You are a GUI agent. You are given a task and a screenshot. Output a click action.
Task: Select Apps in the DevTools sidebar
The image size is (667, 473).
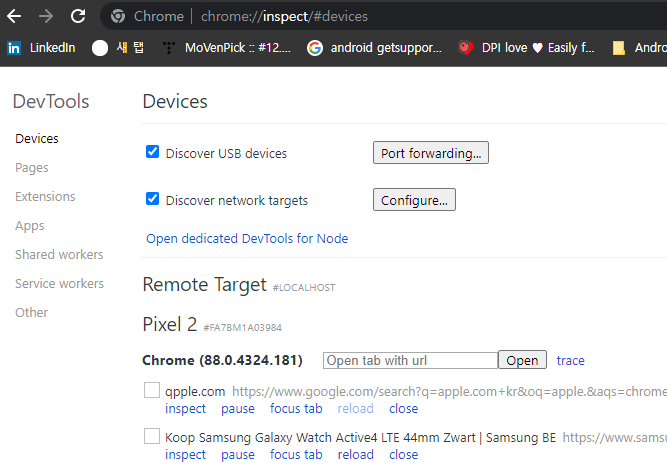(x=30, y=225)
